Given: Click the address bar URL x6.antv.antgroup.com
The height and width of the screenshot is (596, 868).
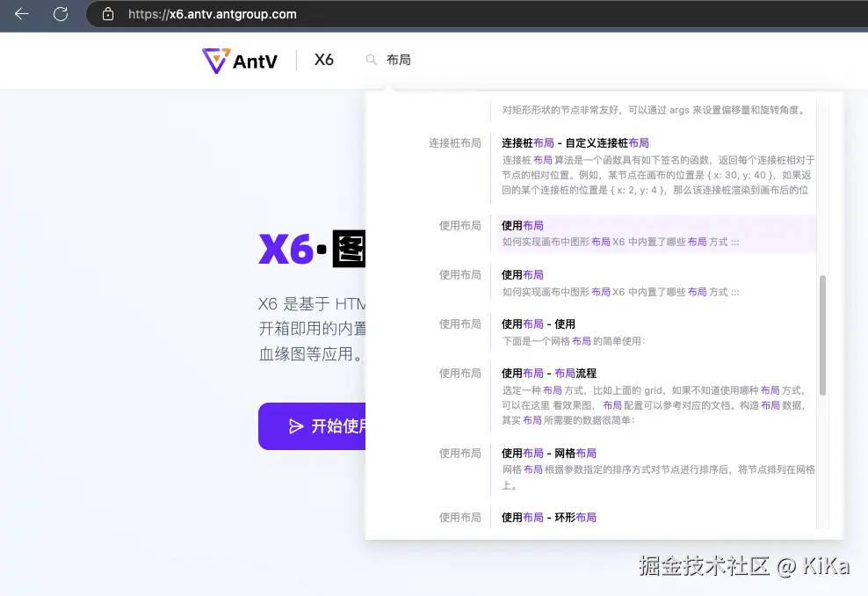Looking at the screenshot, I should click(213, 14).
